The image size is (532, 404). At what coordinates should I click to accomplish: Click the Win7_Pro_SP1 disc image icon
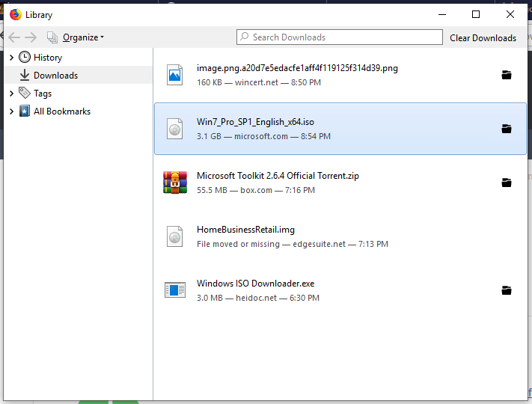pos(175,129)
